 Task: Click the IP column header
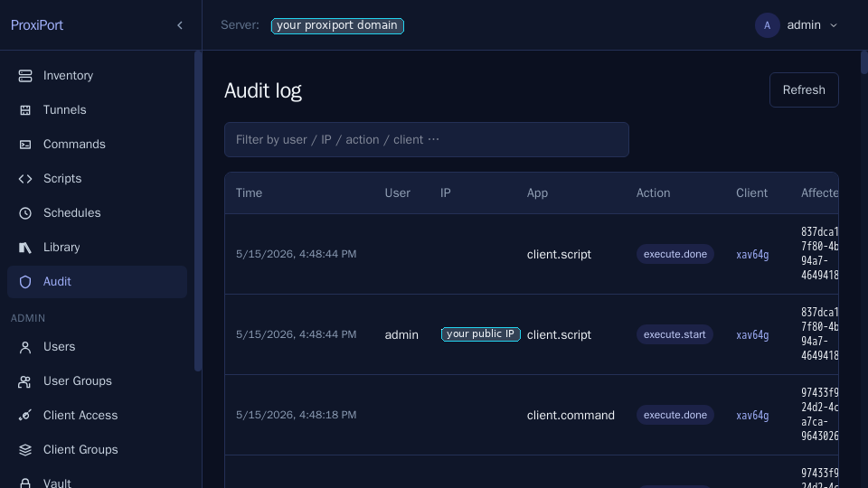coord(445,193)
